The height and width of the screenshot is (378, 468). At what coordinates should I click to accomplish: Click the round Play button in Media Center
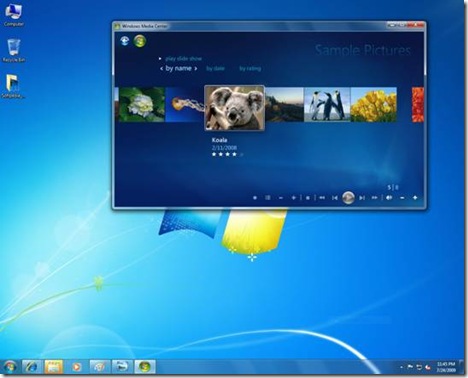click(348, 198)
